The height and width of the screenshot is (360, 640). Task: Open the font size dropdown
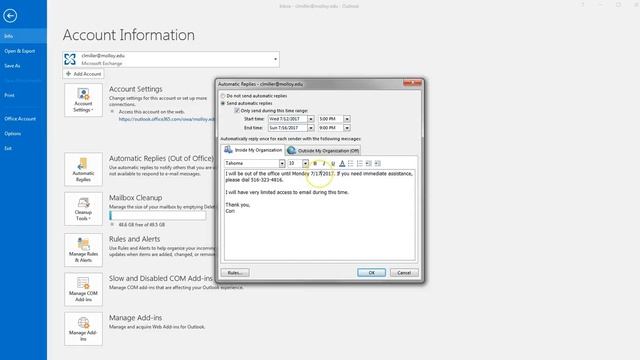click(305, 163)
